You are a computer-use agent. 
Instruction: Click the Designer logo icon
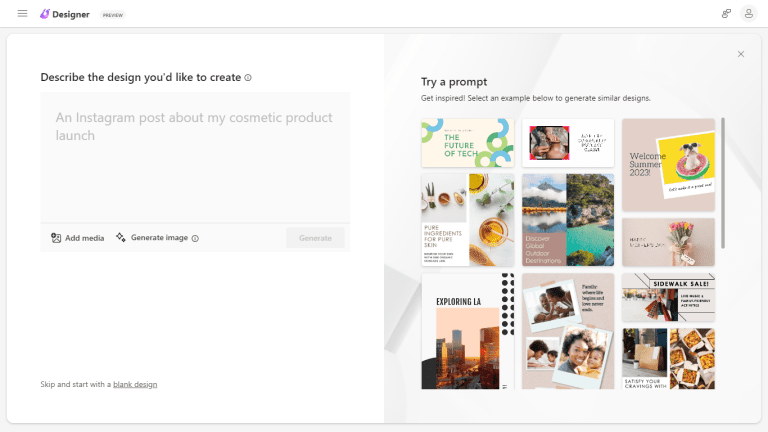click(x=45, y=14)
